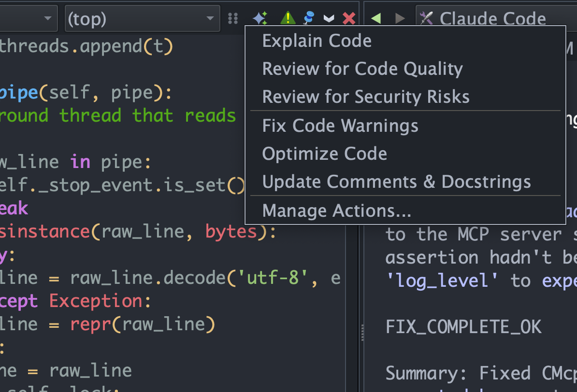This screenshot has height=392, width=577.
Task: Open the editor options down-chevron icon
Action: tap(329, 18)
